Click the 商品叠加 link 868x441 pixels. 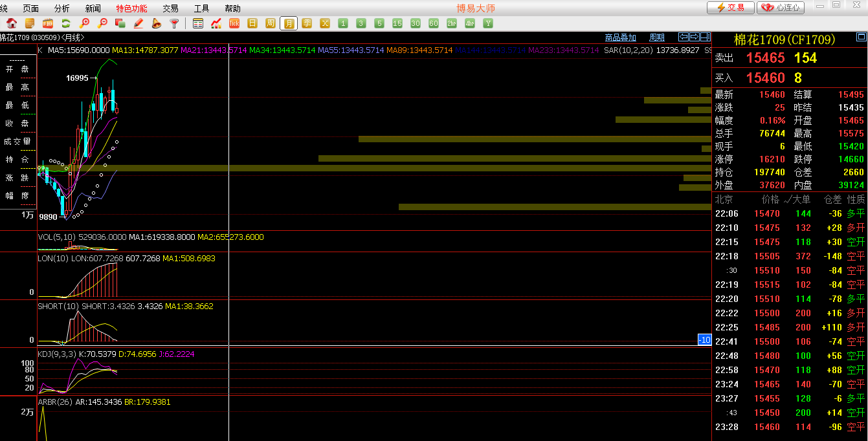[x=621, y=38]
